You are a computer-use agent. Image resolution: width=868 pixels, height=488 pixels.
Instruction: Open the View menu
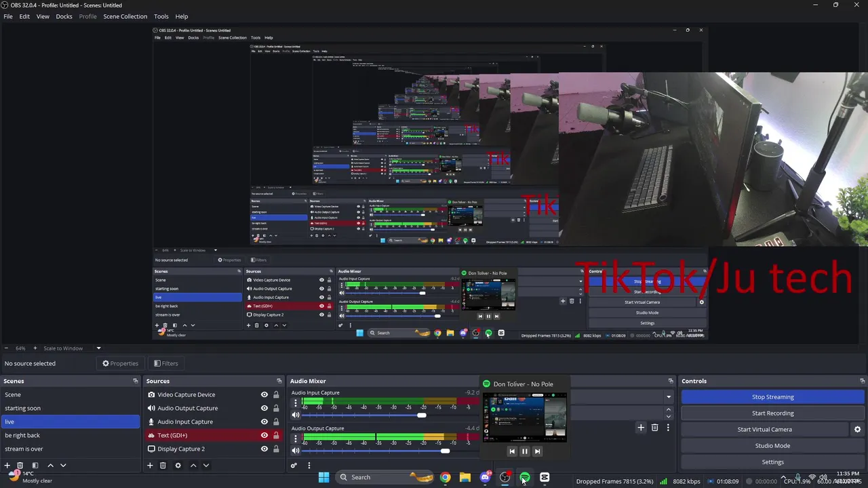point(43,16)
